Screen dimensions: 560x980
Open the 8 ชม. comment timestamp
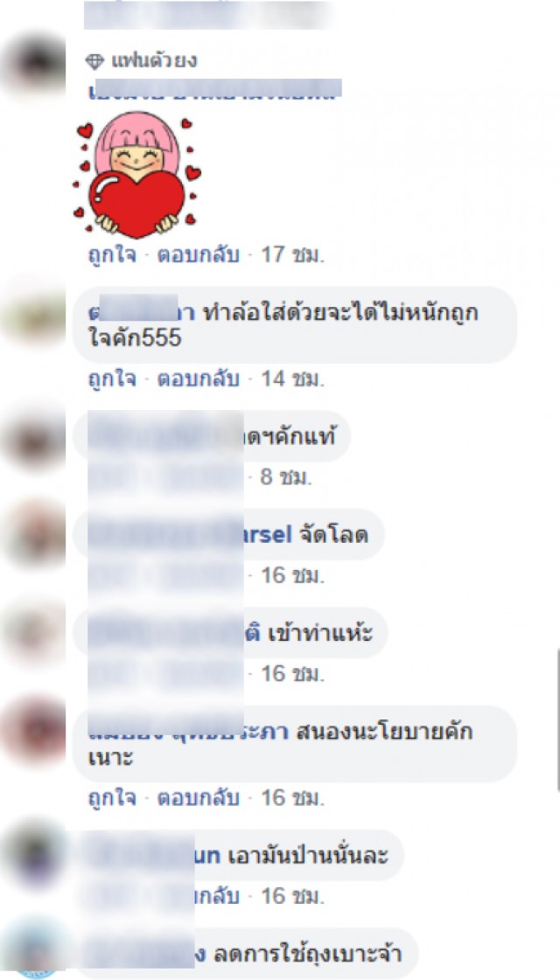285,478
